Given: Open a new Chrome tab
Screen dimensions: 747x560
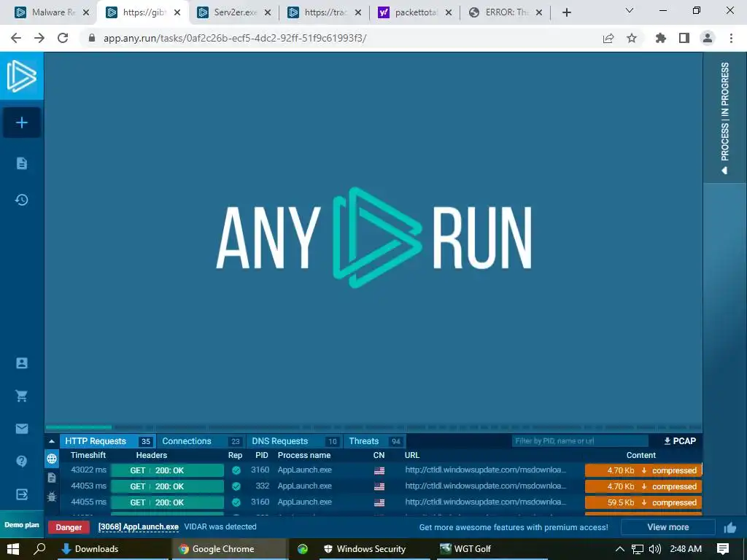Looking at the screenshot, I should (x=566, y=12).
